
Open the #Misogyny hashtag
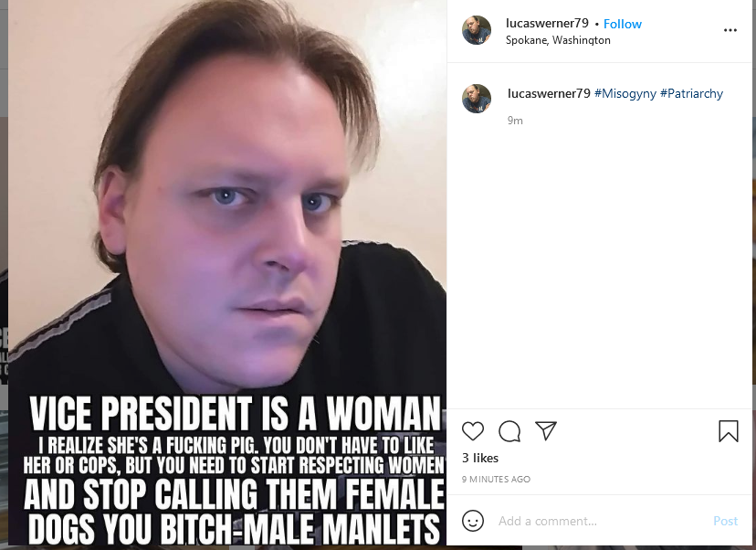coord(625,93)
